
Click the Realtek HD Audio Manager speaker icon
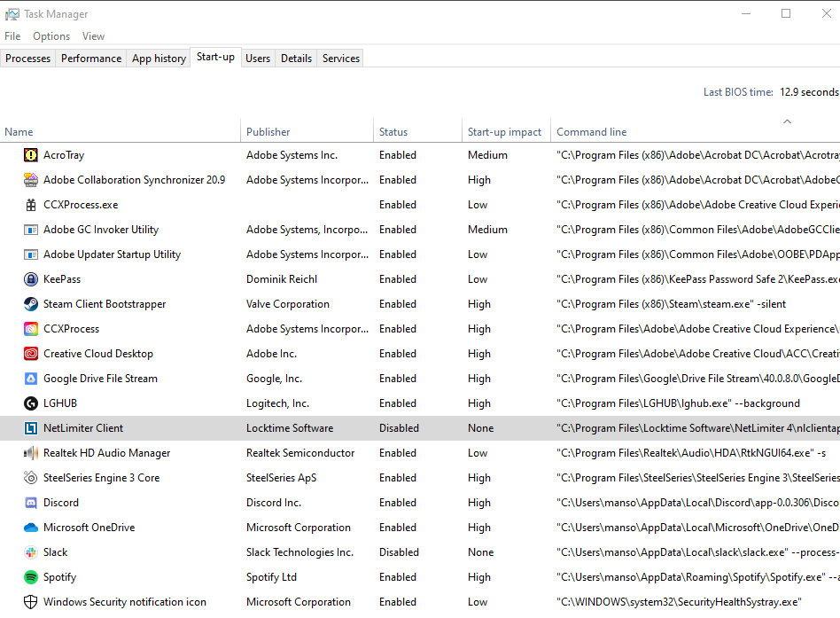click(x=31, y=453)
